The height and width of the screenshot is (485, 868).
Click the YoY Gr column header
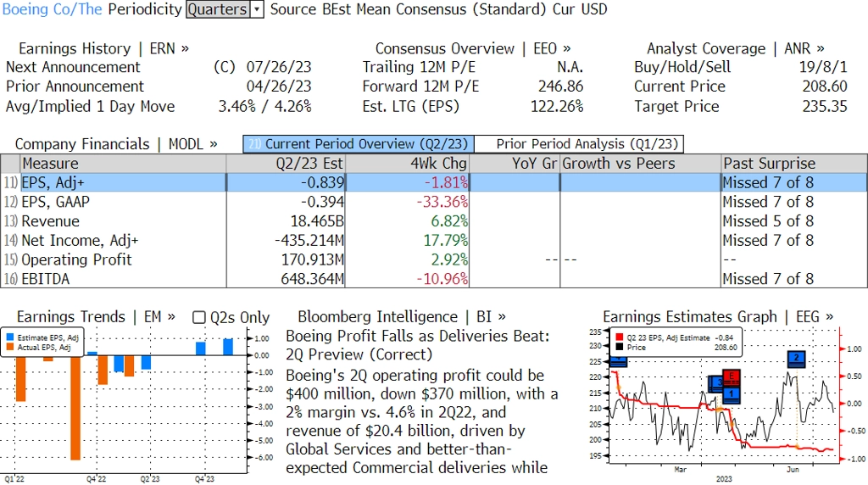click(x=515, y=164)
